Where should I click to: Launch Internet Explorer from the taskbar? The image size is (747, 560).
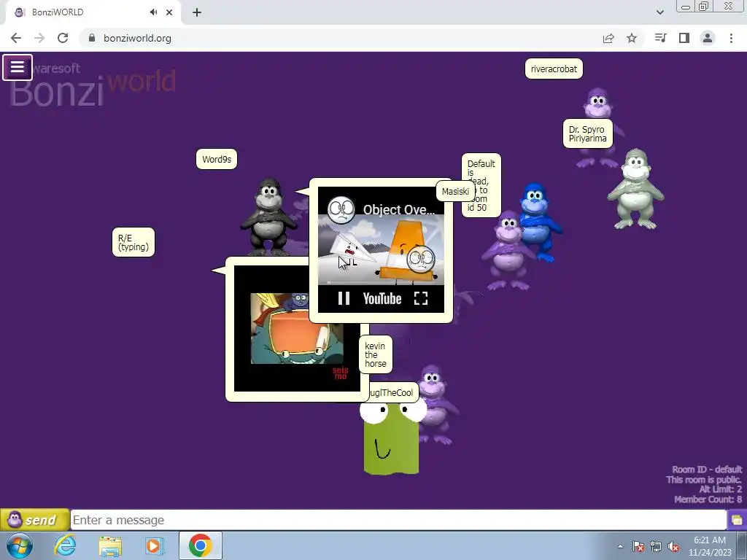tap(65, 545)
